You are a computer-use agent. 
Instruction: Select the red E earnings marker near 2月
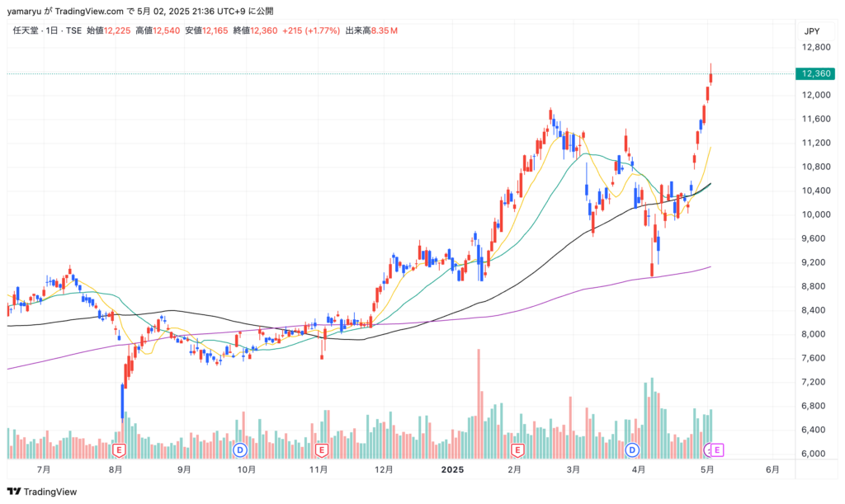pyautogui.click(x=517, y=450)
